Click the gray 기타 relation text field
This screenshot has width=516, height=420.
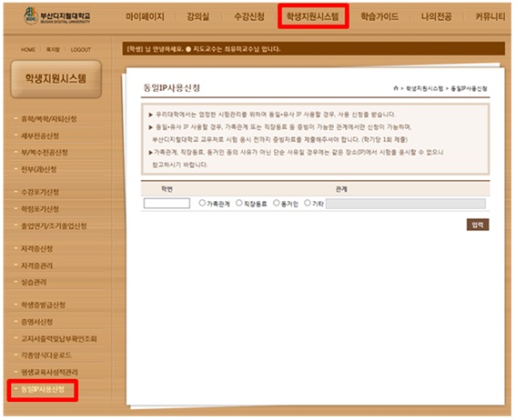pos(406,204)
